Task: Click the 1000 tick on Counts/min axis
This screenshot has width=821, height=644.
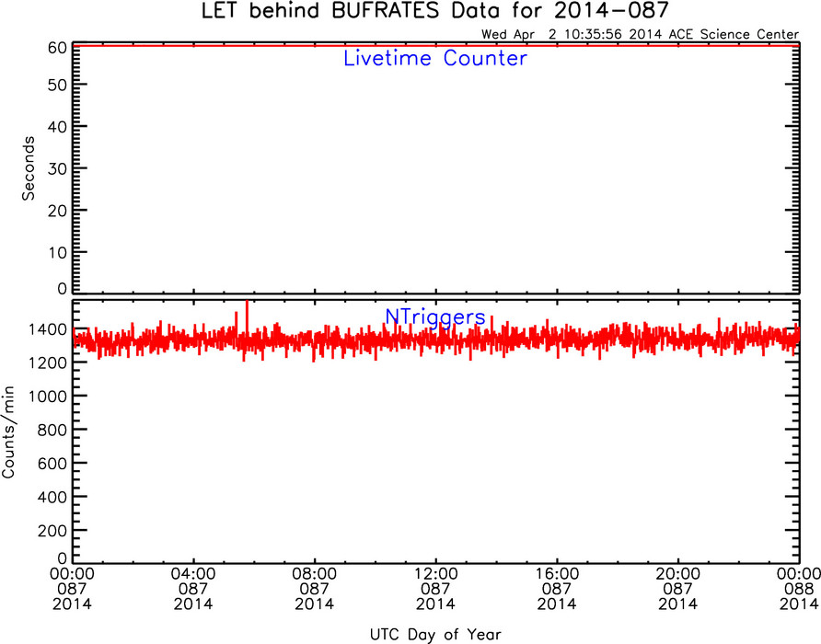Action: pos(48,397)
